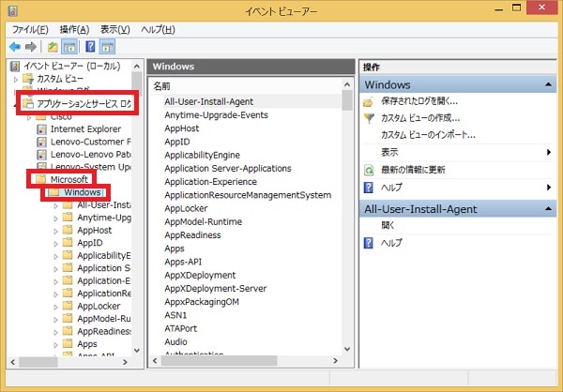Screen dimensions: 563x392
Task: Click the 名前 column header
Action: pos(161,86)
